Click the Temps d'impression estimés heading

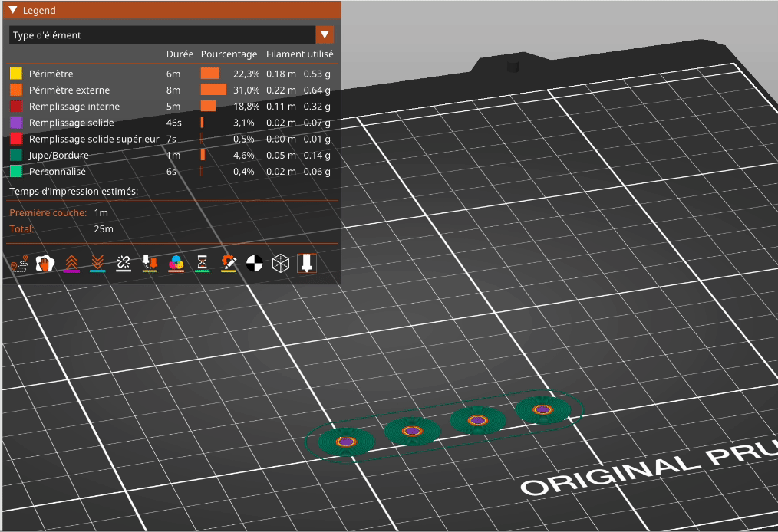(x=74, y=192)
